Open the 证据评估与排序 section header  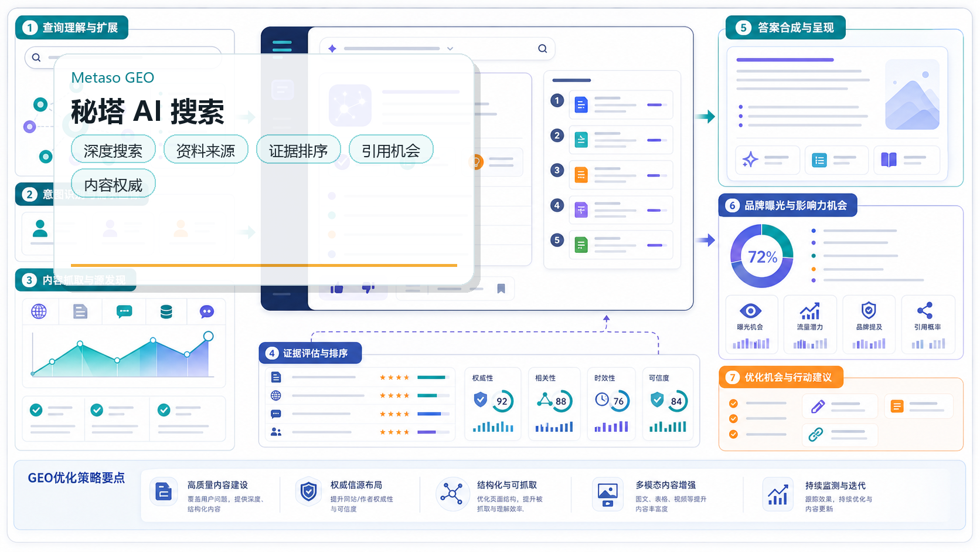[x=310, y=353]
